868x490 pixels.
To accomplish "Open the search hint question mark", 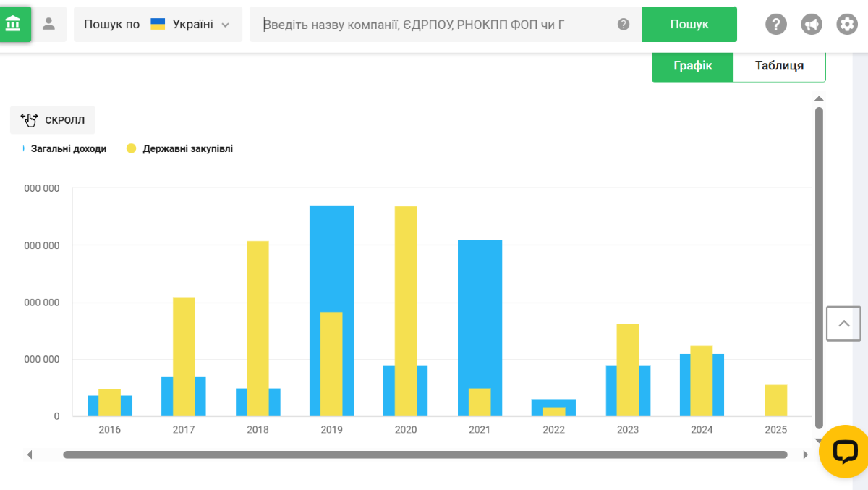I will [x=624, y=25].
